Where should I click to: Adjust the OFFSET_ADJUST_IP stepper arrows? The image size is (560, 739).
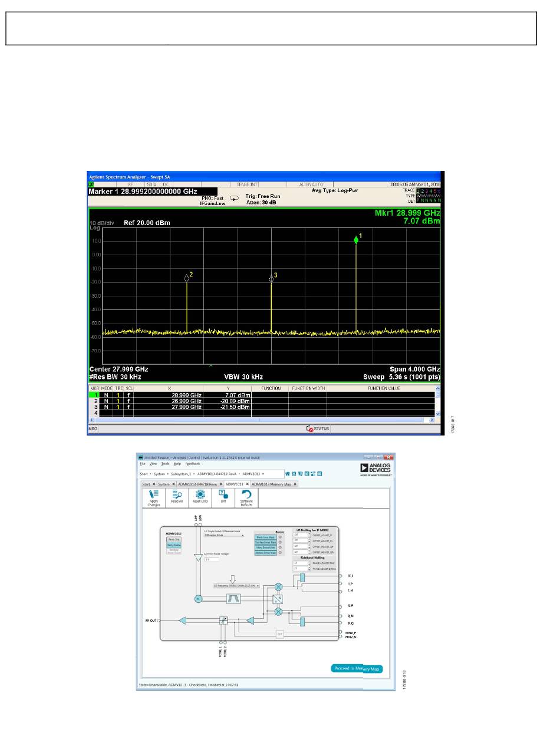tap(310, 535)
